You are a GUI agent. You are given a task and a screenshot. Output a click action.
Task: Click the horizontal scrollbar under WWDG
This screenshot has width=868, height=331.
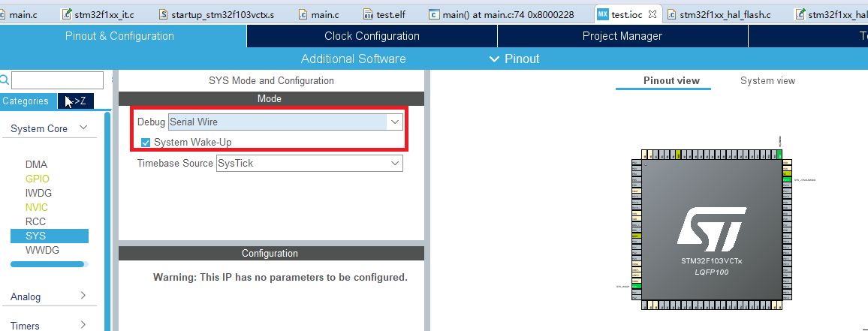point(47,264)
